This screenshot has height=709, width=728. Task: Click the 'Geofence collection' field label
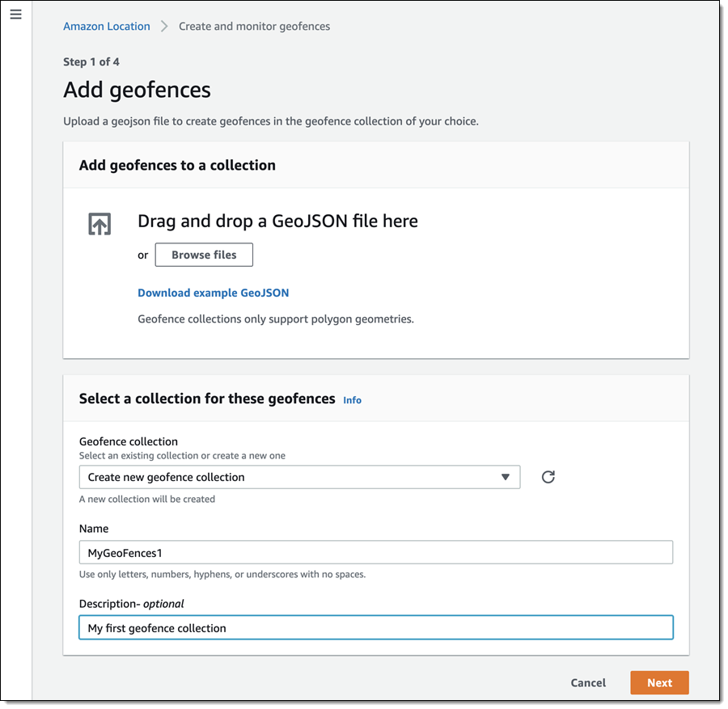[x=129, y=442]
